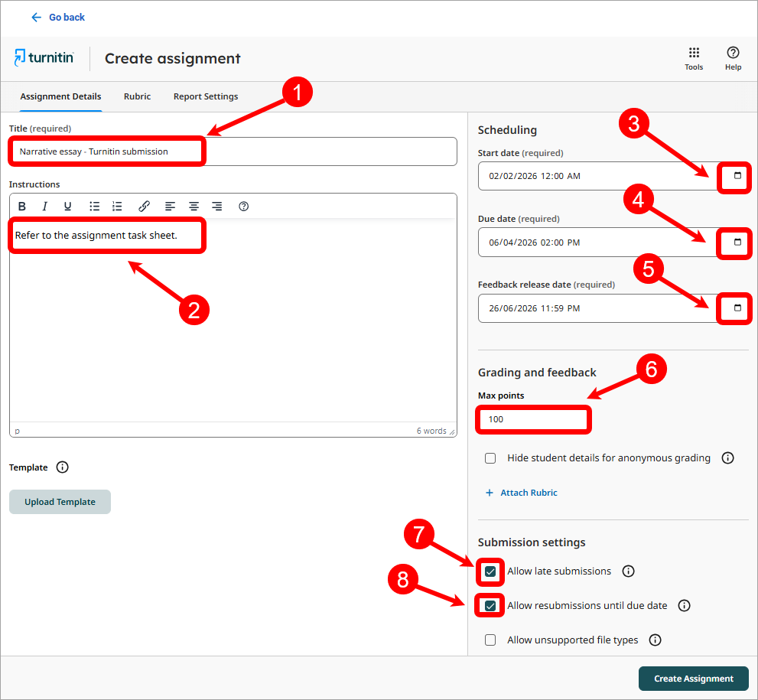Click into the Max points field

534,419
